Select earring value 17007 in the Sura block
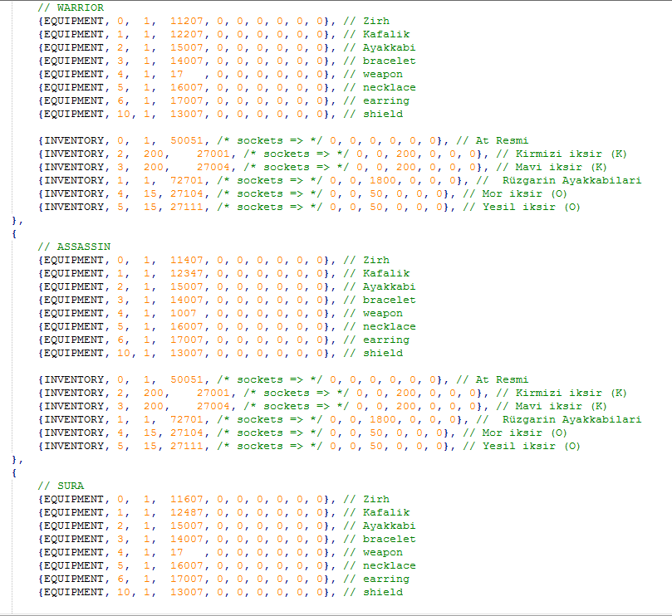 [186, 579]
